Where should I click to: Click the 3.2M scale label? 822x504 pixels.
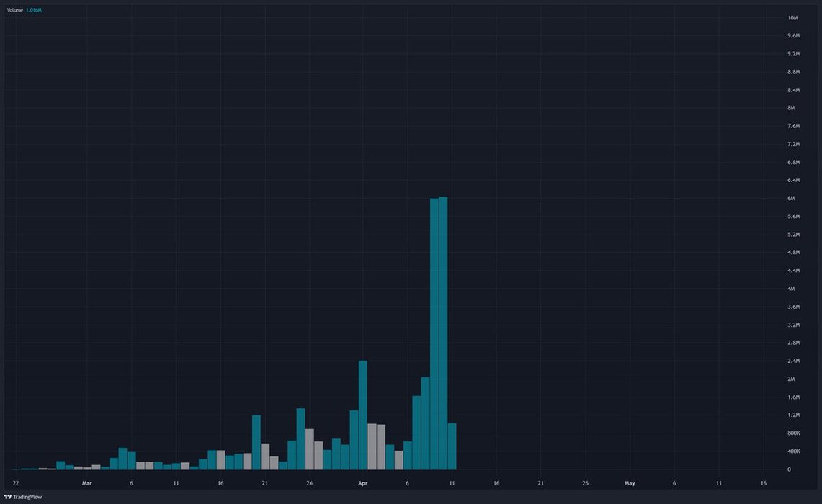(x=794, y=325)
